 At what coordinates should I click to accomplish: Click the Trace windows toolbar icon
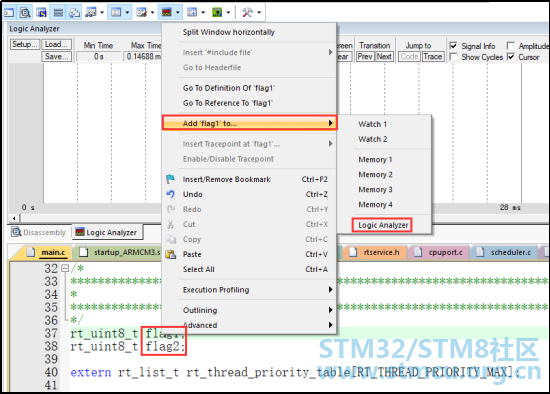(x=192, y=13)
